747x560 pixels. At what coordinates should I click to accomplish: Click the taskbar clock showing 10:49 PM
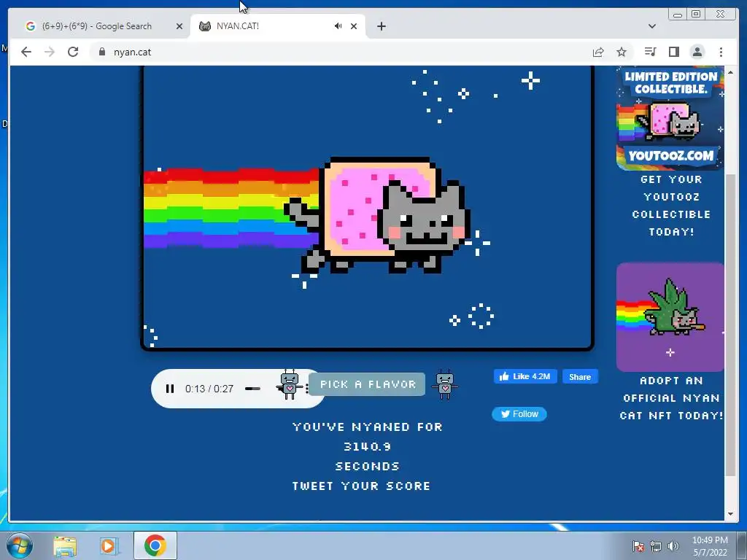710,546
